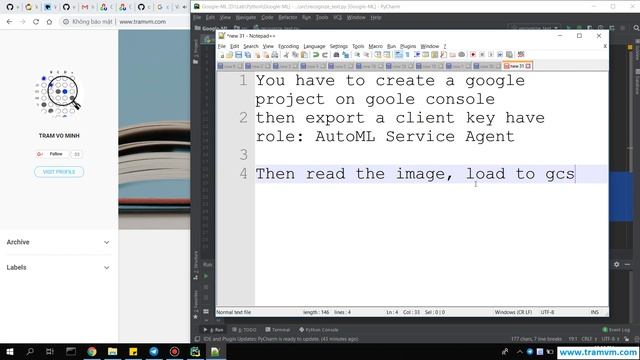The width and height of the screenshot is (640, 360).
Task: Click the Zoom In icon in Notepad++
Action: (x=357, y=55)
